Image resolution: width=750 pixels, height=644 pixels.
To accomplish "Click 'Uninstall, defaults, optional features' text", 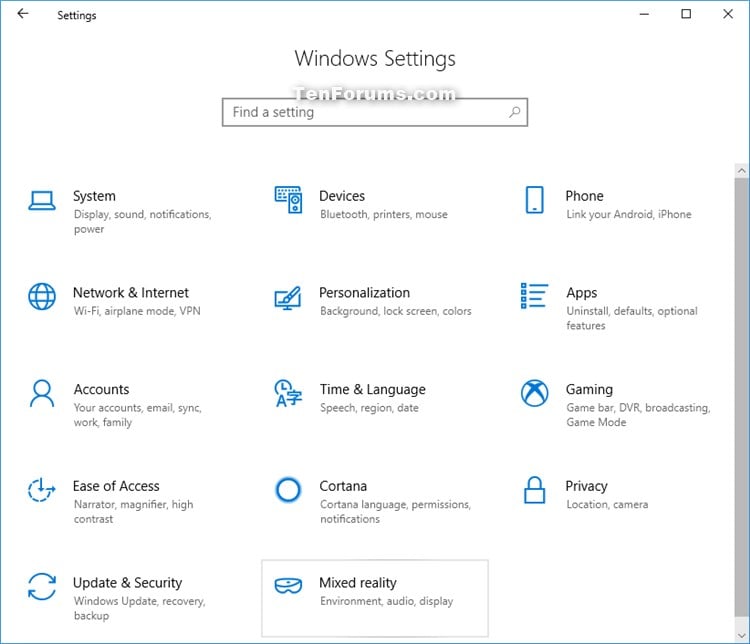I will tap(632, 318).
